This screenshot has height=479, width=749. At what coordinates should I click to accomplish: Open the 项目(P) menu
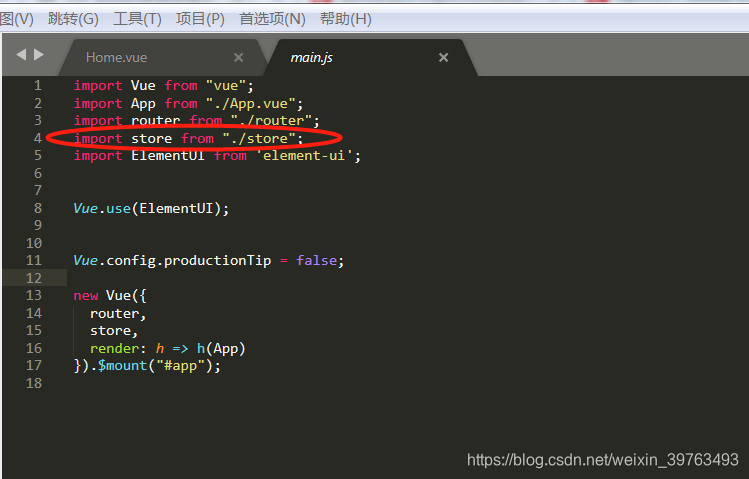[200, 19]
